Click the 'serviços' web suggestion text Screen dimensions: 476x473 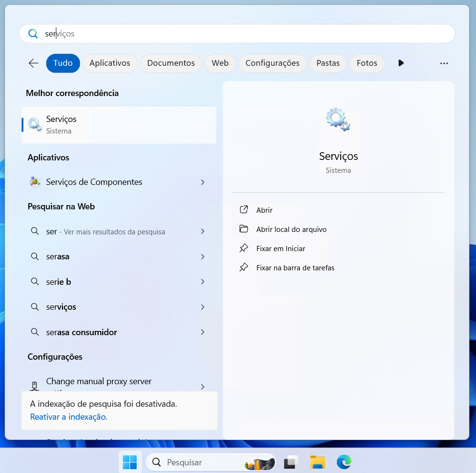pos(61,307)
